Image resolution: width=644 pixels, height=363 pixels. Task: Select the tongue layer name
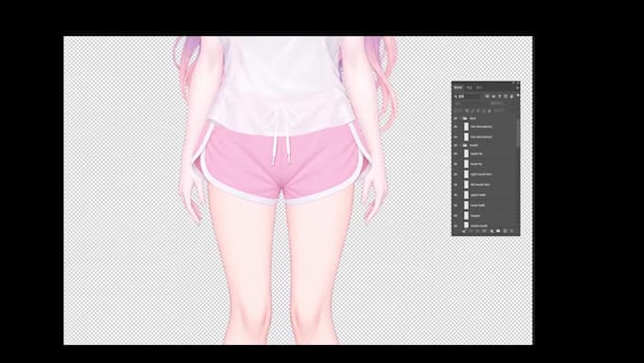tap(475, 215)
